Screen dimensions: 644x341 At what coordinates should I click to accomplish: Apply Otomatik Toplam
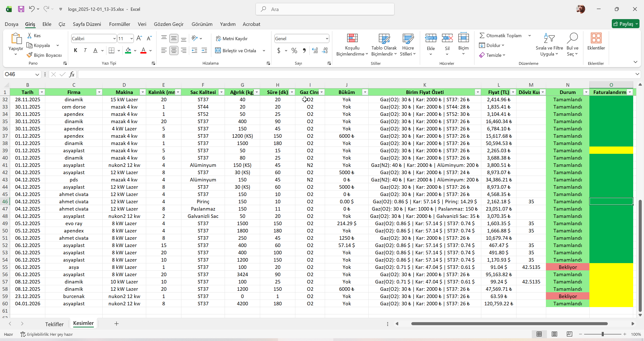(x=501, y=35)
